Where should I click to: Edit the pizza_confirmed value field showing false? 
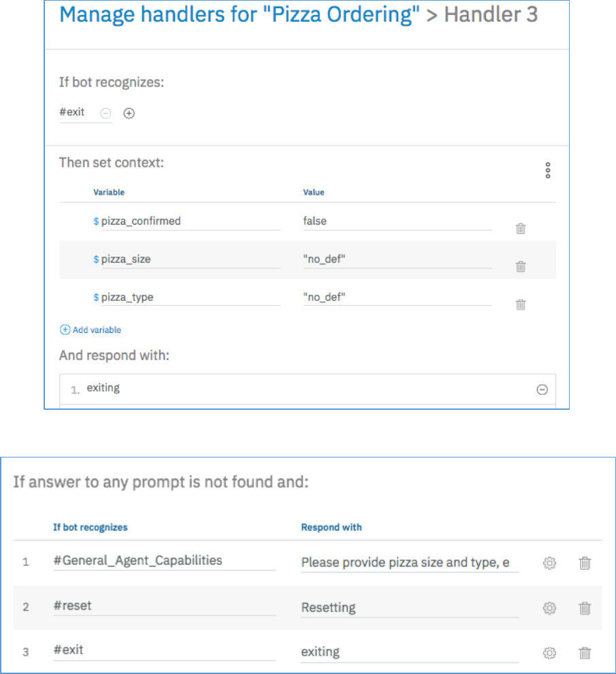pos(397,221)
